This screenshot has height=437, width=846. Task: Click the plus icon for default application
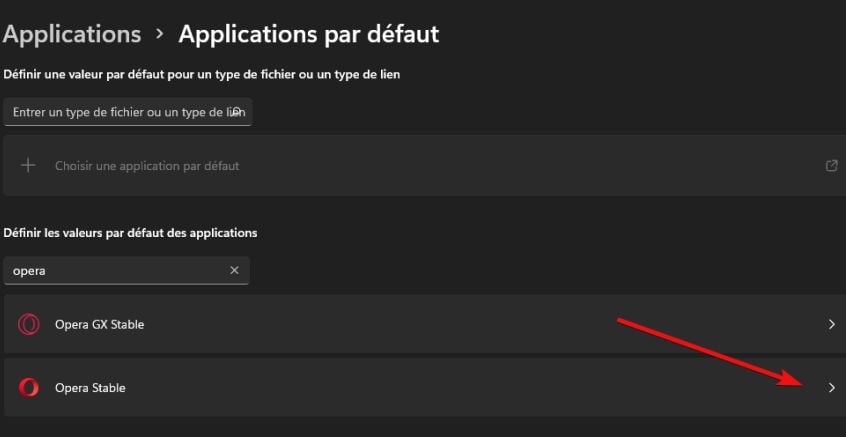coord(28,165)
